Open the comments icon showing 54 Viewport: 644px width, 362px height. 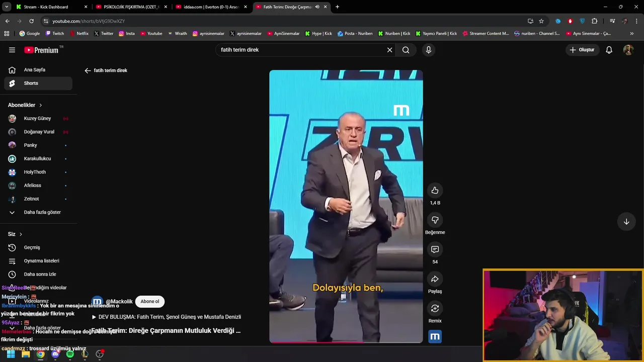click(x=435, y=249)
